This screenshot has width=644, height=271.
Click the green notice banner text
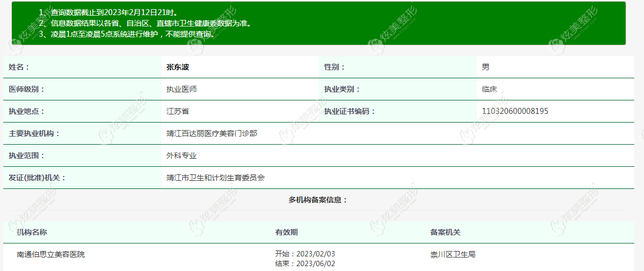coord(145,23)
